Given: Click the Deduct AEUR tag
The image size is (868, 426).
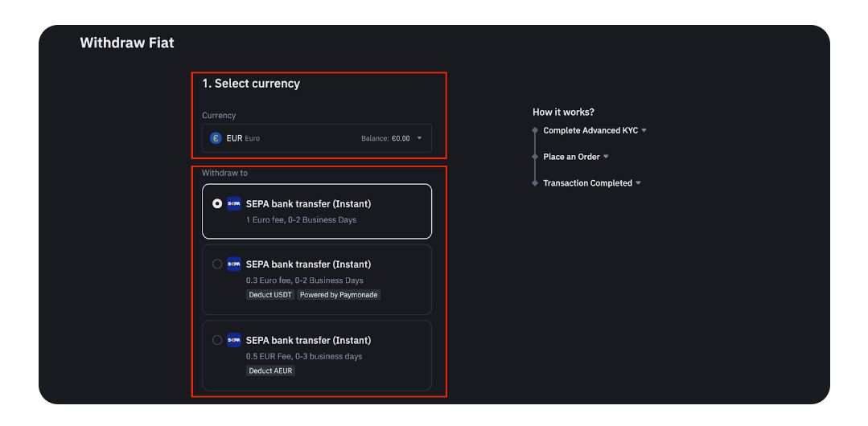Looking at the screenshot, I should pyautogui.click(x=270, y=371).
